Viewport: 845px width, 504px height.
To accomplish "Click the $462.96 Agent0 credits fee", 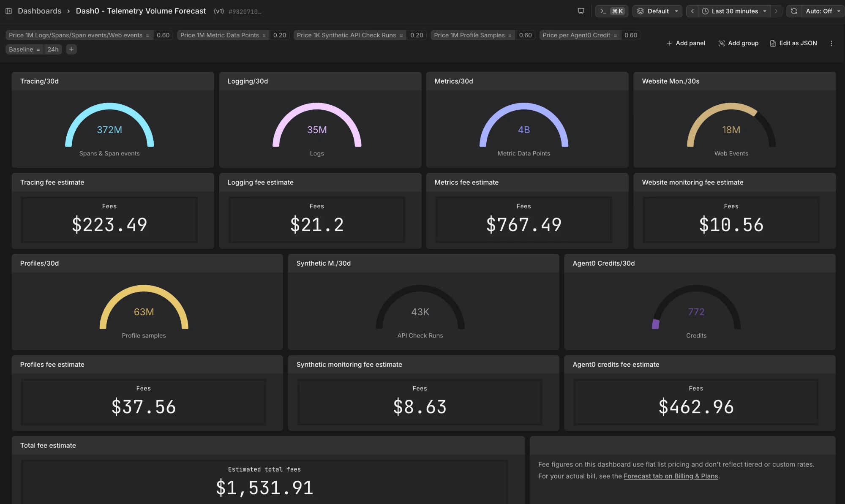I will tap(696, 406).
